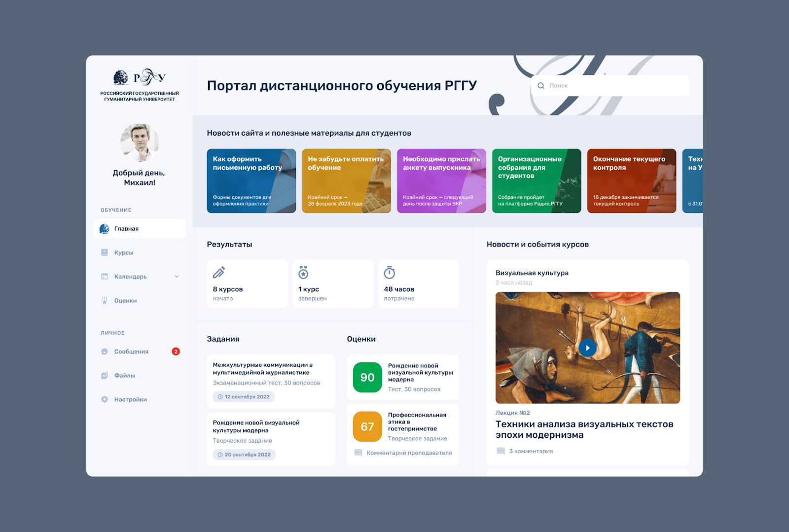The image size is (789, 532).
Task: Open Организационные собрания для студентов card
Action: pyautogui.click(x=537, y=181)
